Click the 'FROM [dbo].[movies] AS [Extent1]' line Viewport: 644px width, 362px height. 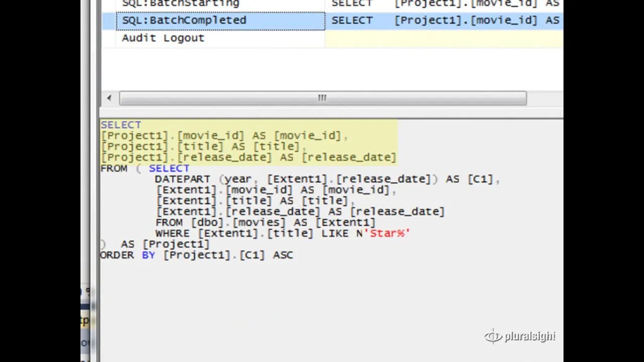coord(266,223)
